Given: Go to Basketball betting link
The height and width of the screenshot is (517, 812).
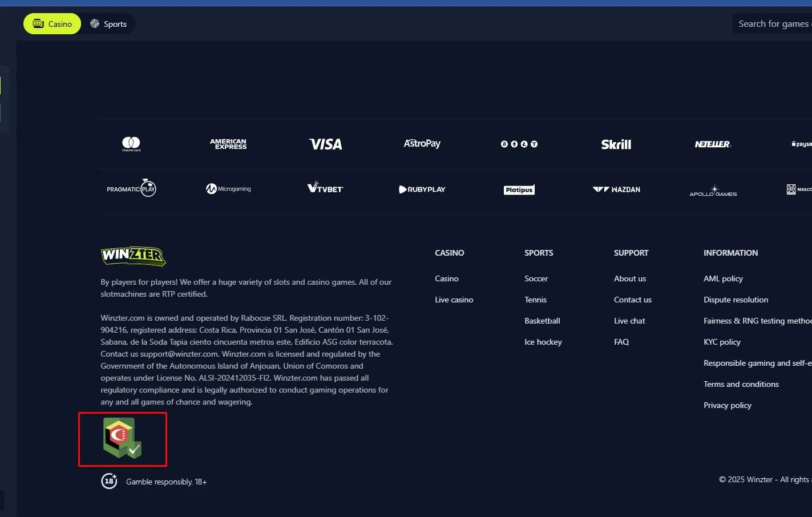Looking at the screenshot, I should tap(543, 321).
